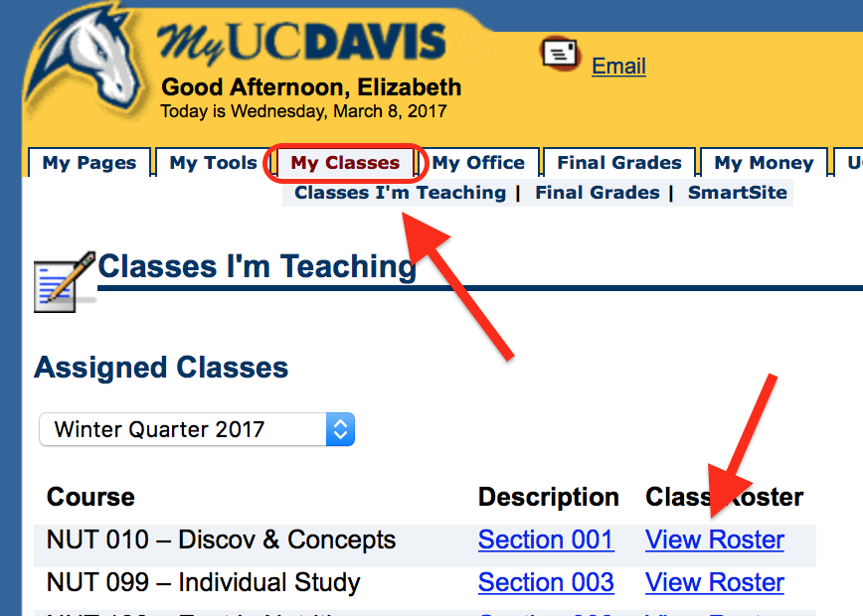Click the notepad pencil icon beside the heading
Screen dimensions: 863x616
pyautogui.click(x=63, y=282)
